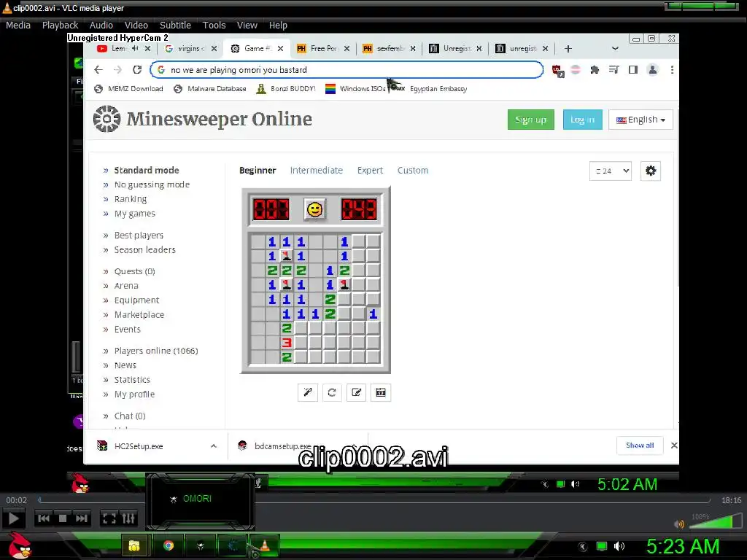Open the Angry Bird start button on the taskbar

point(20,545)
